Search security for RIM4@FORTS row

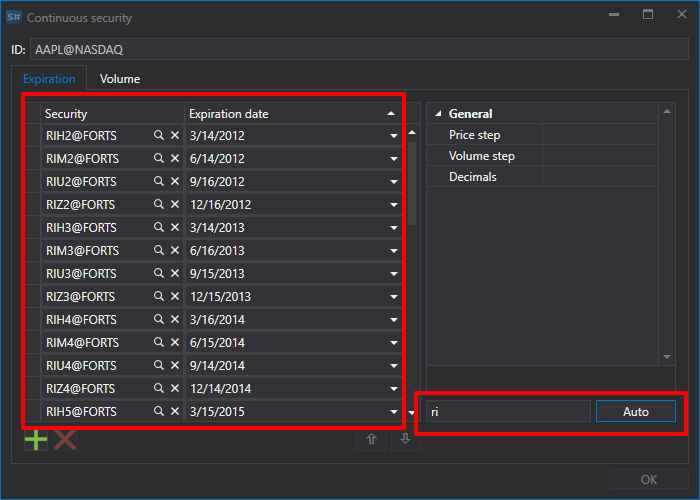tap(158, 342)
